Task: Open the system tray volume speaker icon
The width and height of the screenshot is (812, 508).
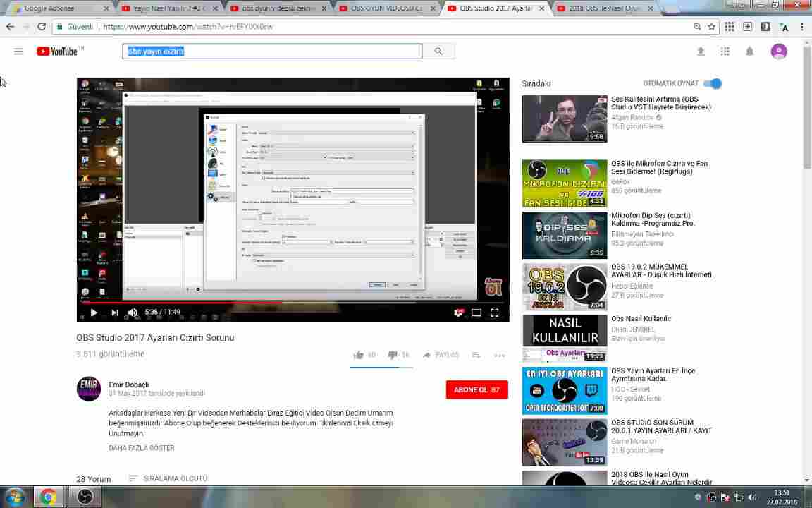Action: coord(752,497)
